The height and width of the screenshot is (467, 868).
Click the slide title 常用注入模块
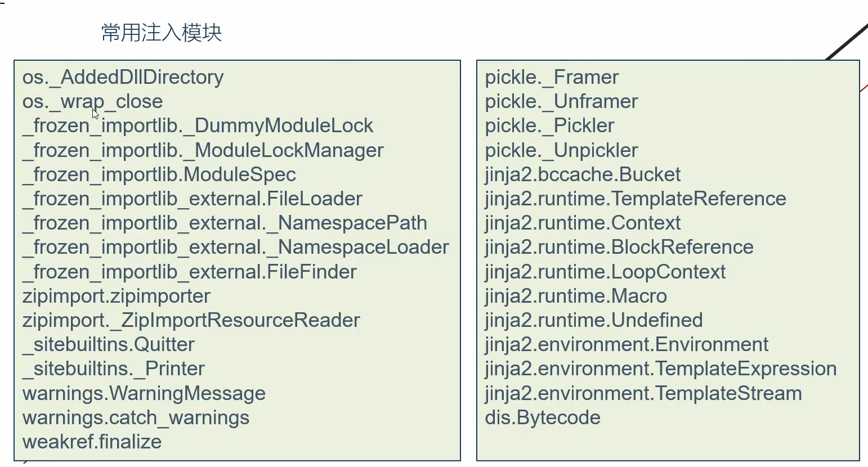click(162, 33)
